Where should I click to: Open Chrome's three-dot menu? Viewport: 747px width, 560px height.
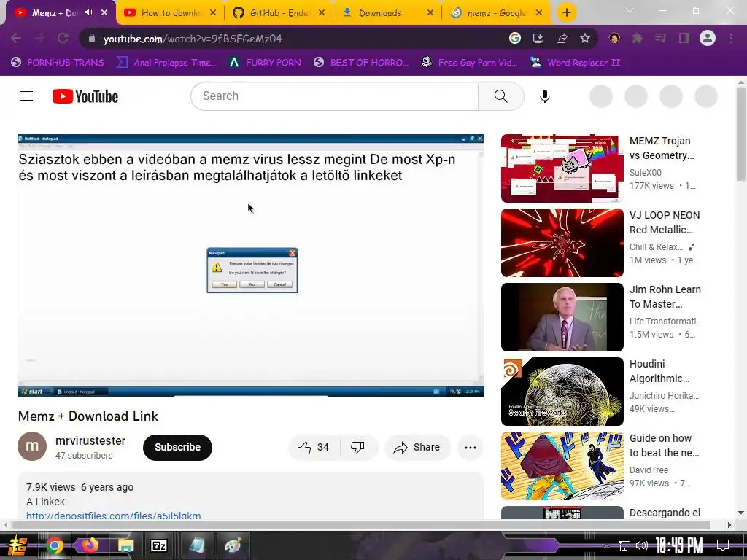coord(731,38)
